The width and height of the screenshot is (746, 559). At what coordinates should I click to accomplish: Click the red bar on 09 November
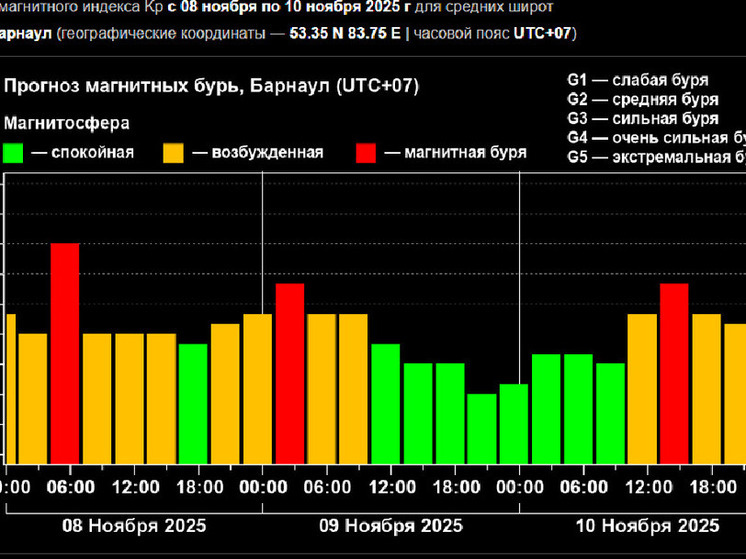click(290, 373)
